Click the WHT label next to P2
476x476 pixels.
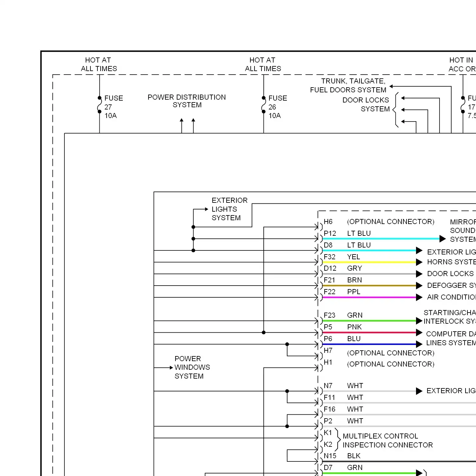[x=355, y=421]
